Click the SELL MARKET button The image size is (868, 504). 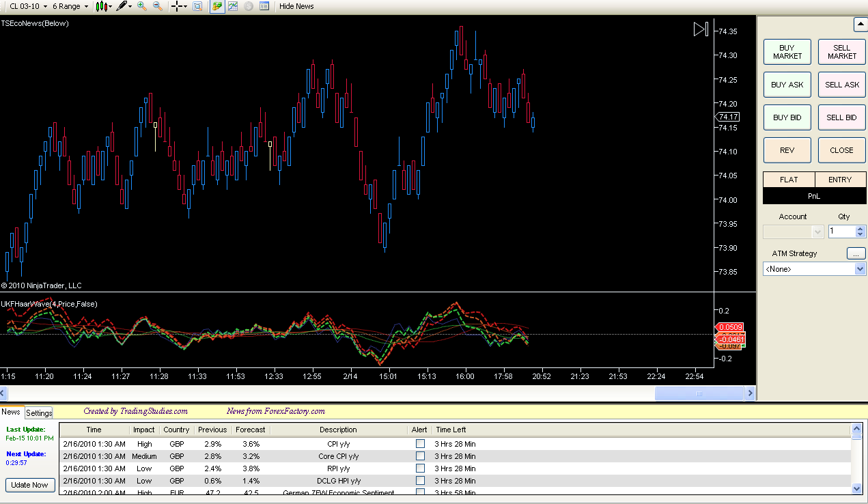pos(842,52)
